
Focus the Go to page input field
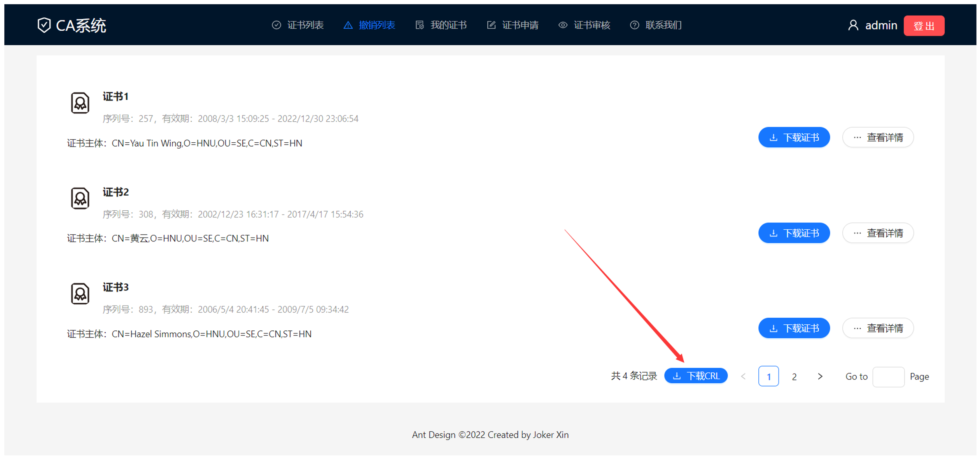tap(888, 376)
